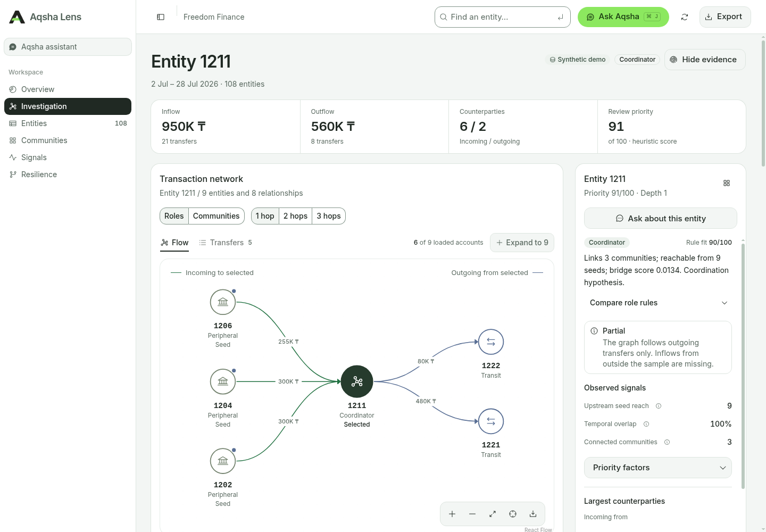Click the evidence panel scrollbar
The width and height of the screenshot is (766, 532).
coord(743,366)
